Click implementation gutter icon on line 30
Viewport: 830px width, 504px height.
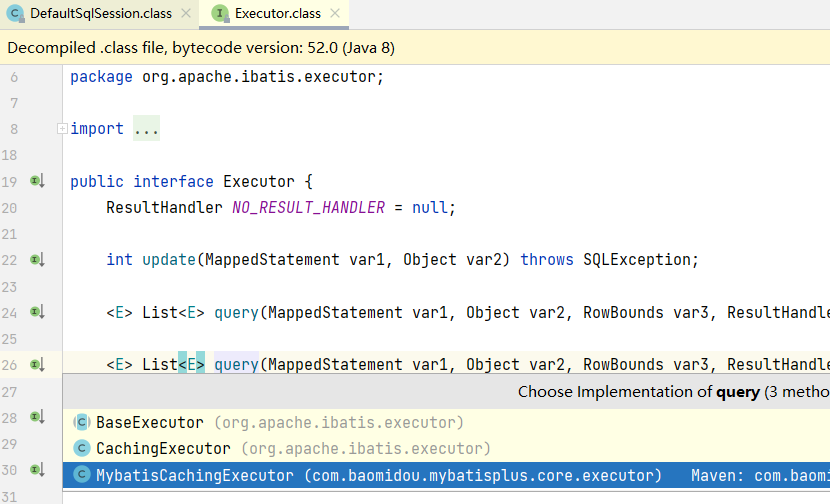[37, 470]
